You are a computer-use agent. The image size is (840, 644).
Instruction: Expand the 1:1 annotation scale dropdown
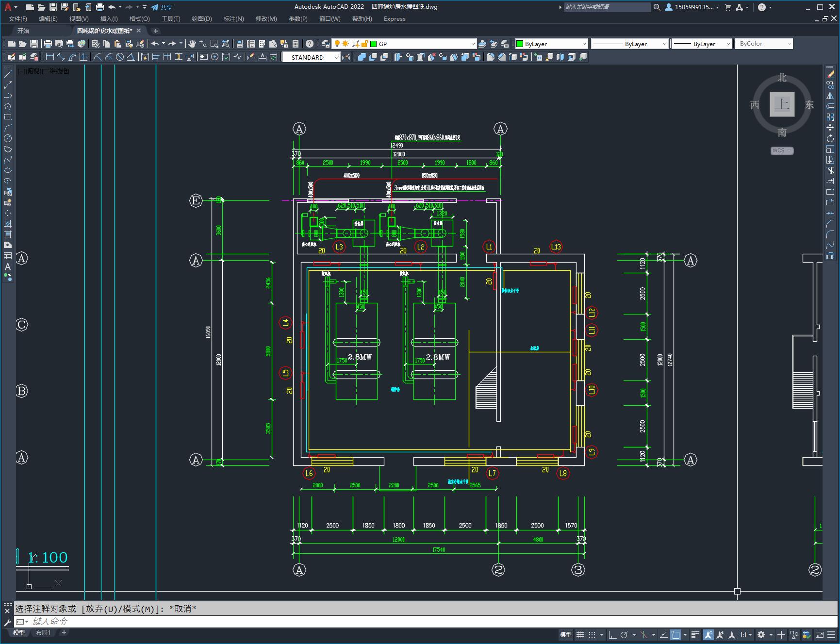(746, 634)
